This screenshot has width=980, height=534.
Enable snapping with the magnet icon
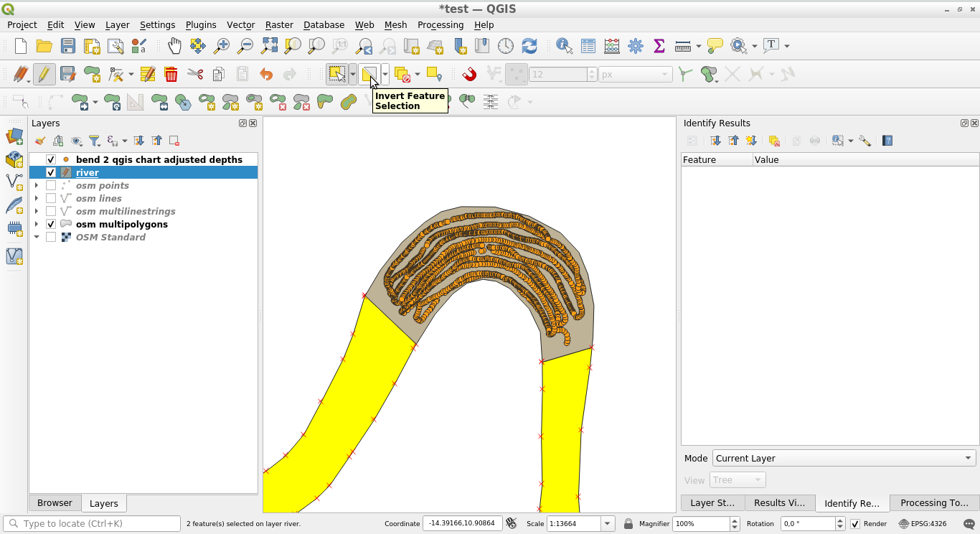pyautogui.click(x=469, y=74)
